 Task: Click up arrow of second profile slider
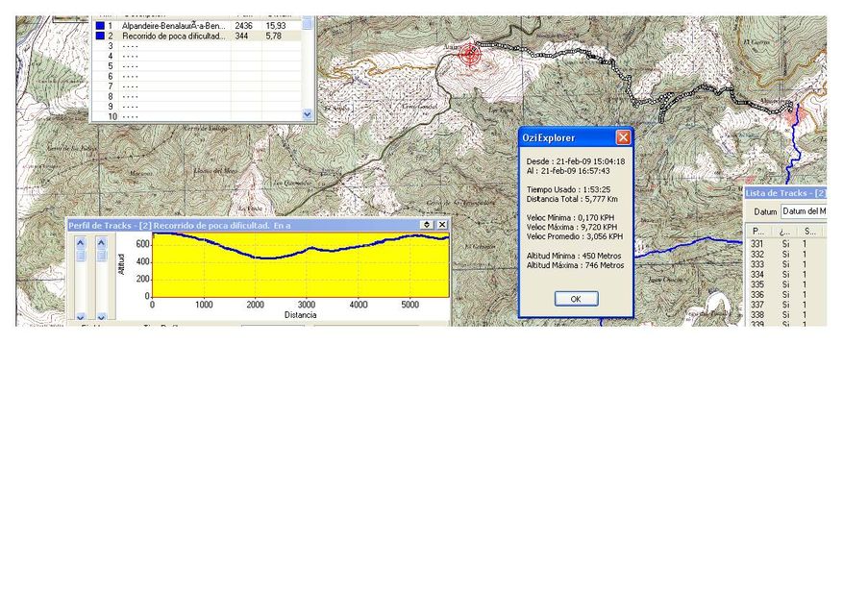(x=101, y=242)
